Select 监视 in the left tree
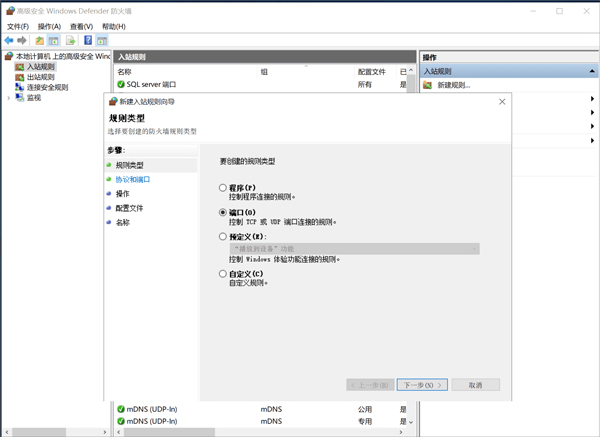Image resolution: width=600 pixels, height=437 pixels. point(34,98)
